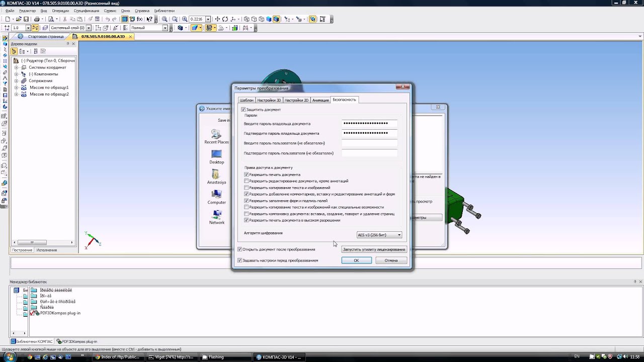This screenshot has width=644, height=362.
Task: Click the 'Отмена' button
Action: point(391,260)
